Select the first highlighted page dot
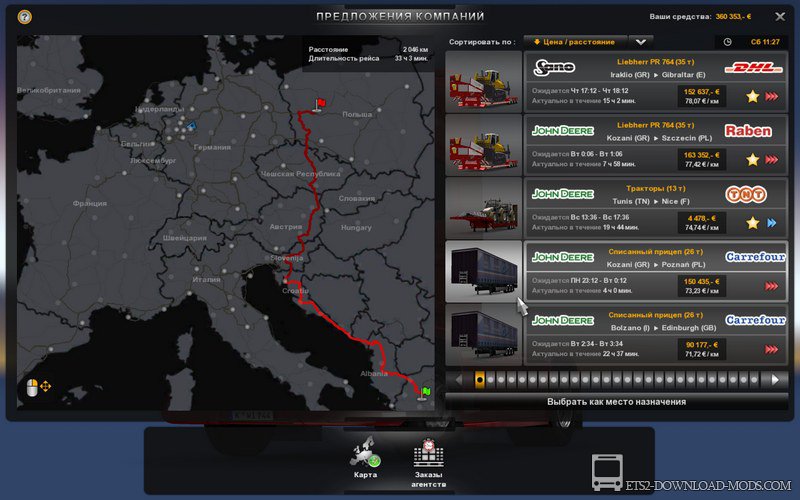The width and height of the screenshot is (800, 500). pyautogui.click(x=480, y=380)
